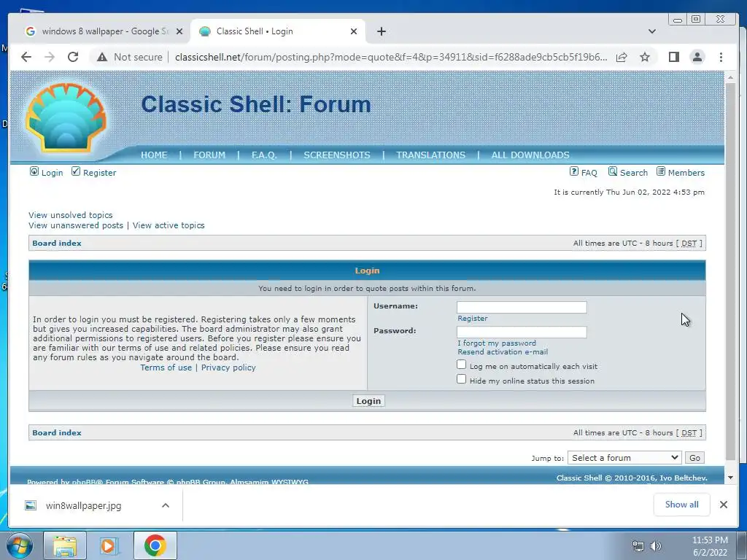Close the Google Search tab
The image size is (747, 560).
pos(179,31)
